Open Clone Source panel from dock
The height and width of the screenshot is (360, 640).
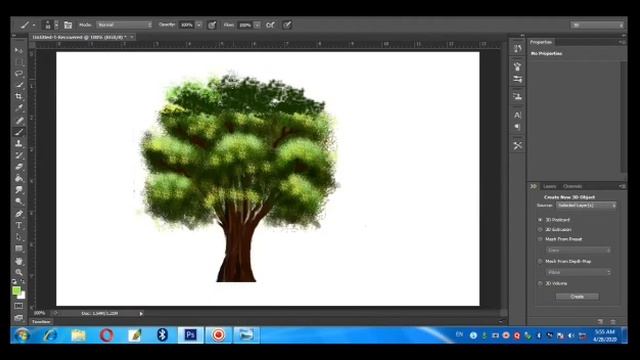click(x=518, y=97)
